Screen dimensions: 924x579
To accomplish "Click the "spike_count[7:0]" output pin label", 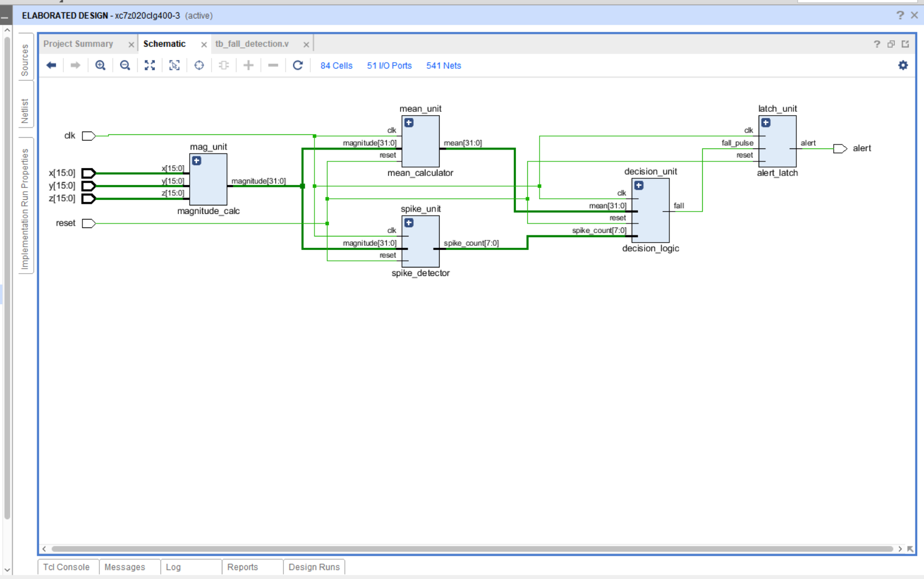I will [471, 243].
